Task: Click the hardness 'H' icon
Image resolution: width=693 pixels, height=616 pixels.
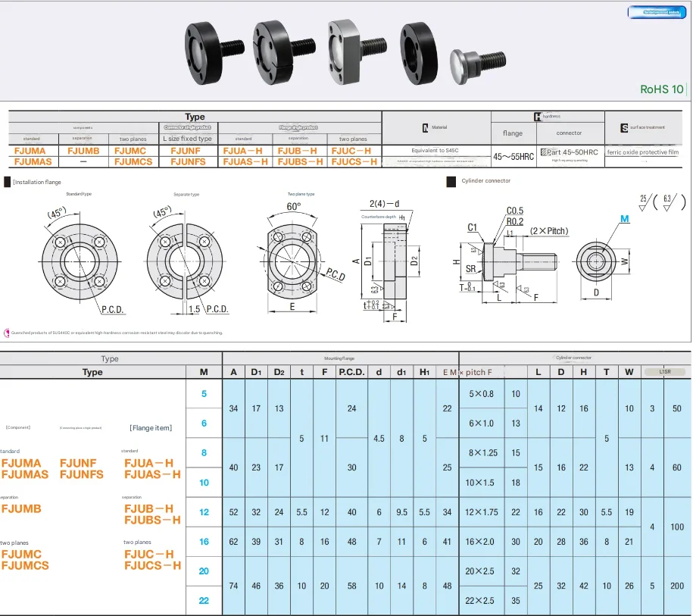Action: [x=538, y=117]
